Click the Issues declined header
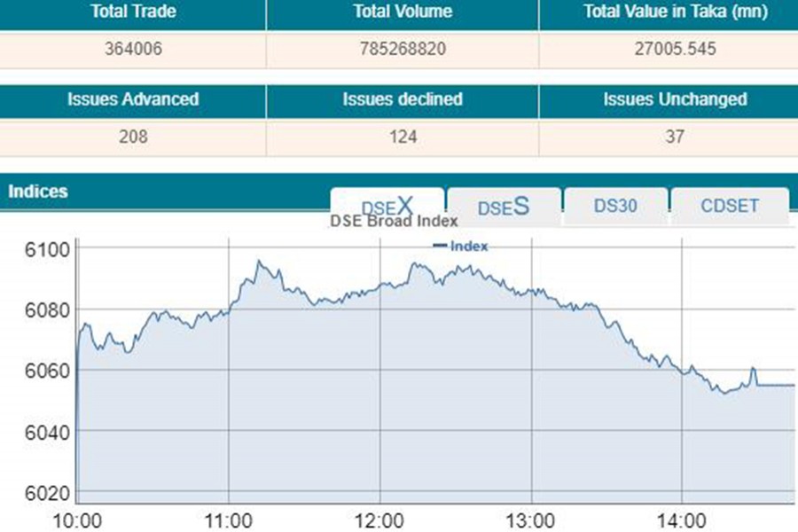 pyautogui.click(x=403, y=99)
